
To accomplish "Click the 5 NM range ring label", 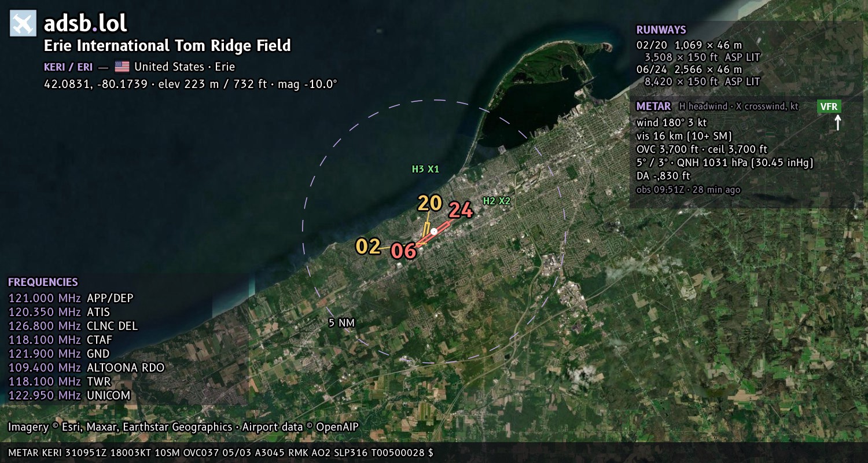I will [341, 323].
